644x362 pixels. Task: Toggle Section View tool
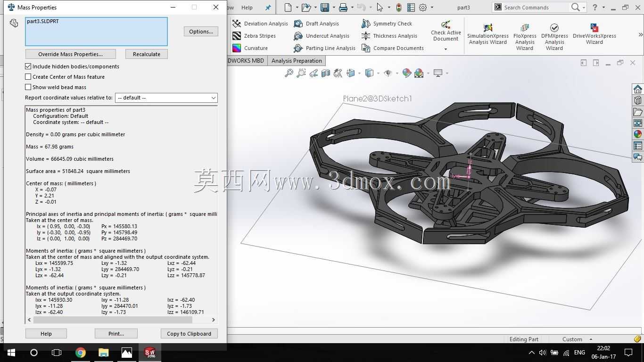pos(326,73)
